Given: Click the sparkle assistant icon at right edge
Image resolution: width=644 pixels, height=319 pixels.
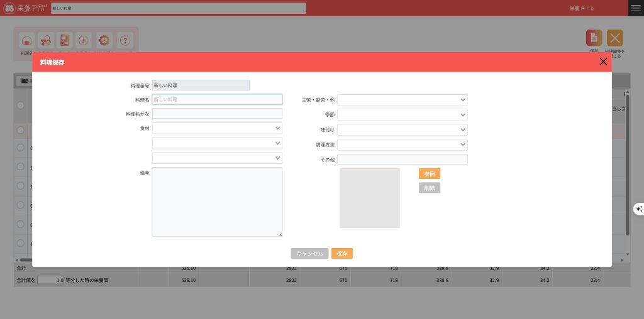Looking at the screenshot, I should tap(639, 208).
